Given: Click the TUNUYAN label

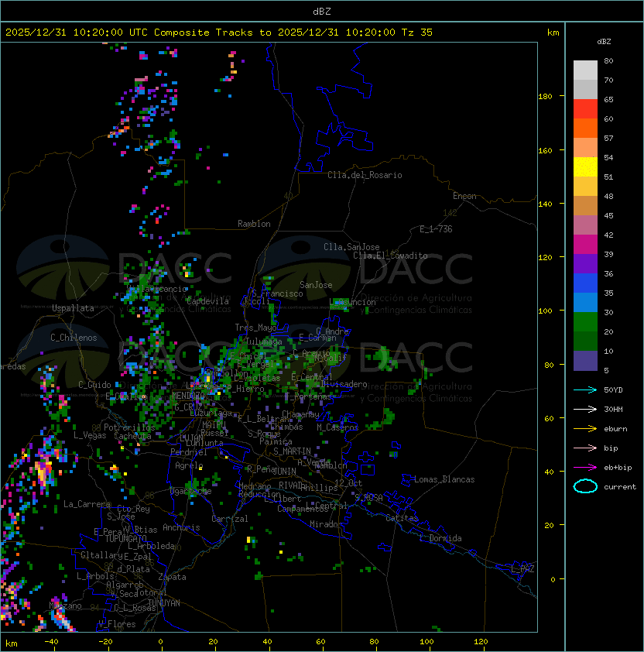Looking at the screenshot, I should click(163, 603).
